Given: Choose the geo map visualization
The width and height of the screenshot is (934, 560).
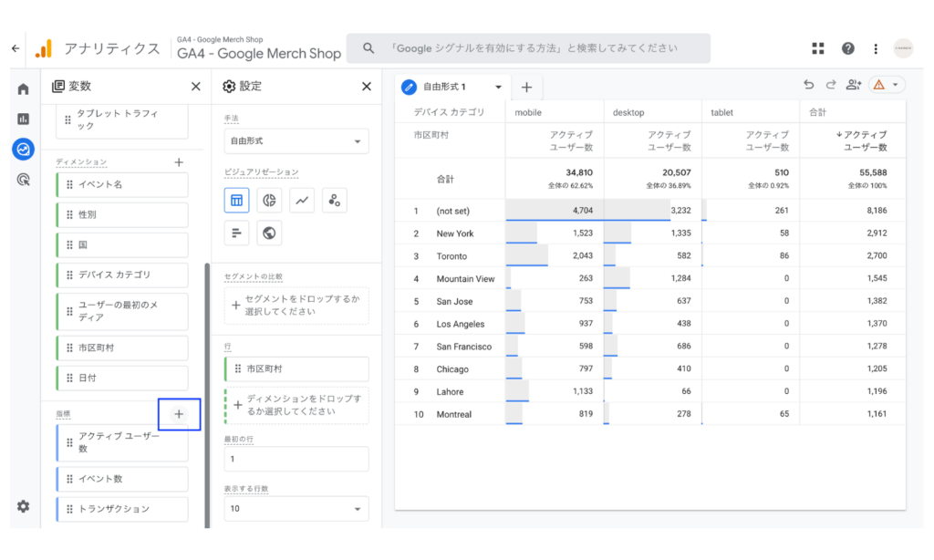Looking at the screenshot, I should [269, 233].
